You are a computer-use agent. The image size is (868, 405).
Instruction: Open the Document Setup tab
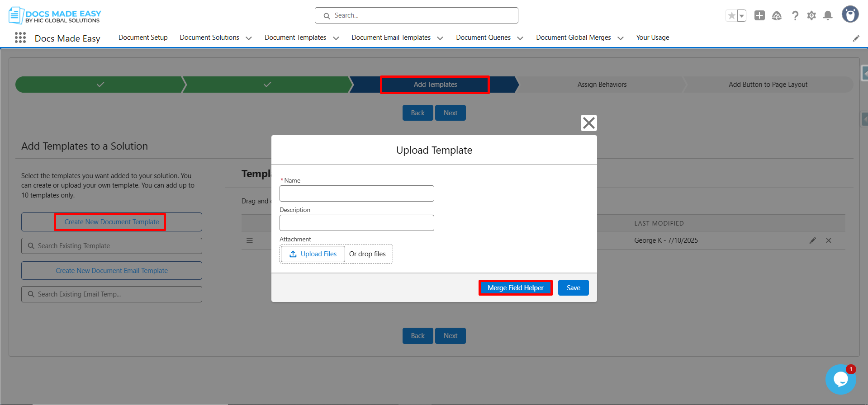pos(143,38)
